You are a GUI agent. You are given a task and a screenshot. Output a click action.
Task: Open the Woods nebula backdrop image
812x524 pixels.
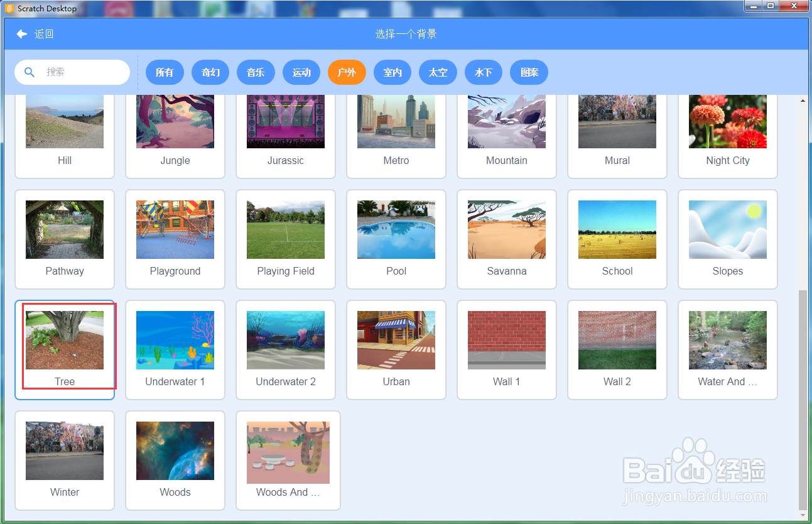click(175, 450)
